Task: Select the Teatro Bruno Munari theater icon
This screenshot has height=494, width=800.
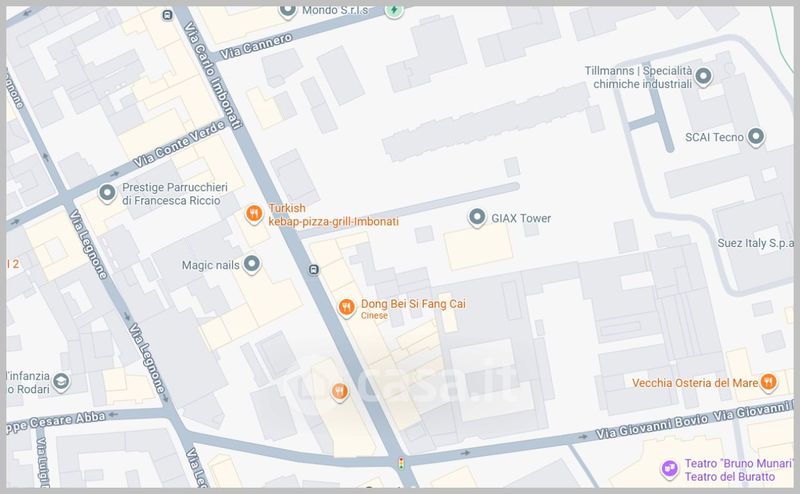Action: point(669,468)
